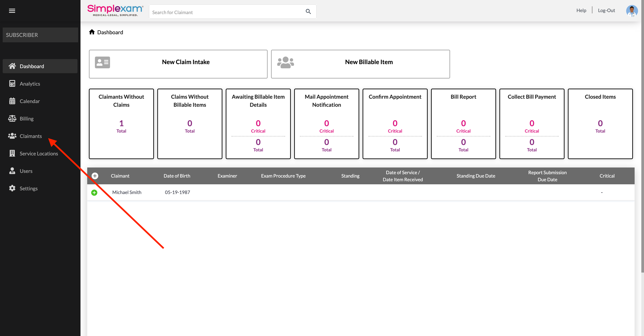Click the Help link
The image size is (644, 336).
coord(581,11)
